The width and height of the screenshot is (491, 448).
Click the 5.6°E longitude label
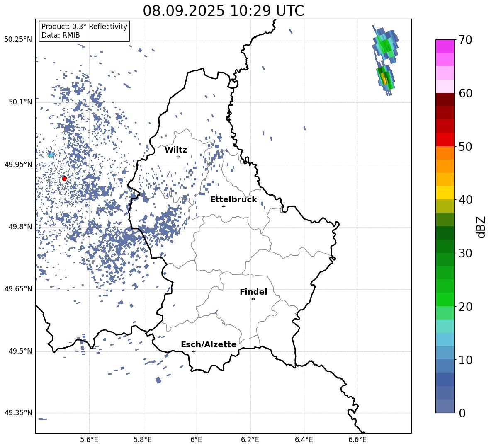pos(89,440)
